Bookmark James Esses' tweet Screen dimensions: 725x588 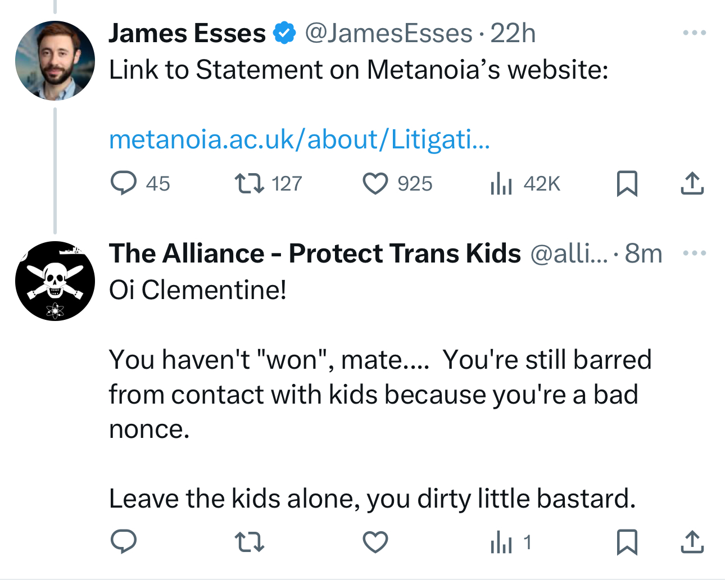pyautogui.click(x=627, y=183)
